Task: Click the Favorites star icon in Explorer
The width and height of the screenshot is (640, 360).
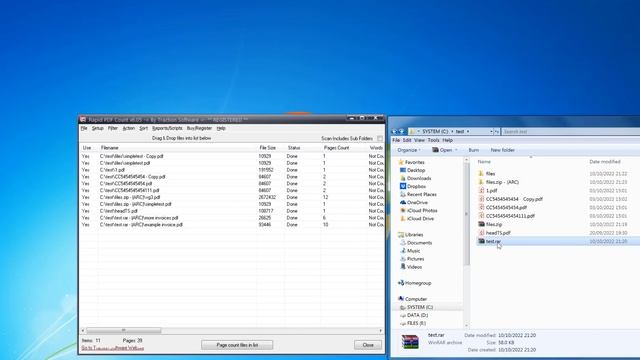Action: pos(401,162)
